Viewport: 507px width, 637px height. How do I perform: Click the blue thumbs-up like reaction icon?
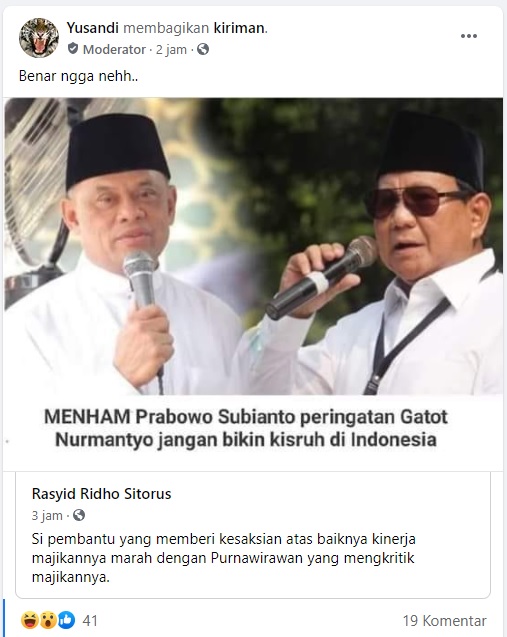(x=66, y=620)
